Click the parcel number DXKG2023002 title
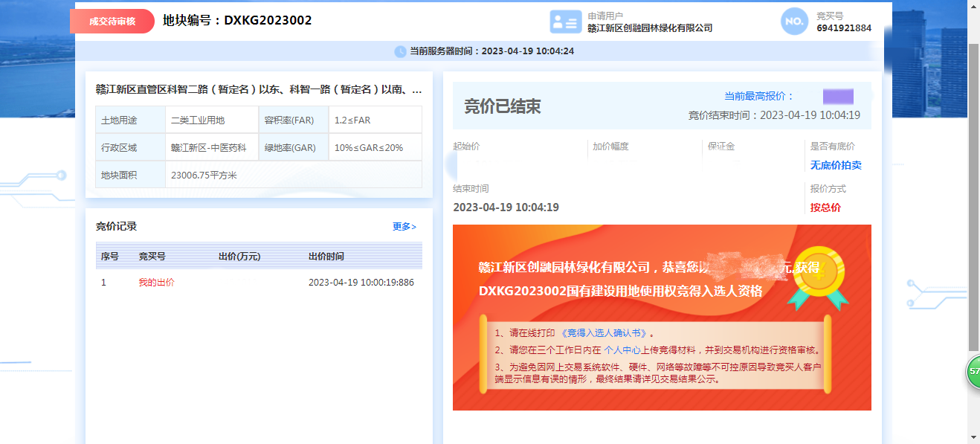Viewport: 980px width, 444px height. coord(237,21)
